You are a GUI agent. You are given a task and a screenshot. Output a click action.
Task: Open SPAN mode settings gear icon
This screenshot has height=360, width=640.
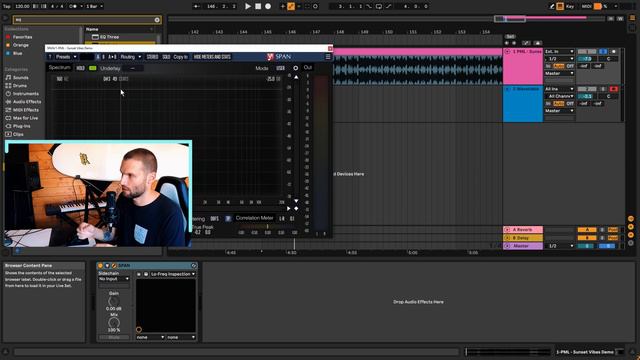296,68
